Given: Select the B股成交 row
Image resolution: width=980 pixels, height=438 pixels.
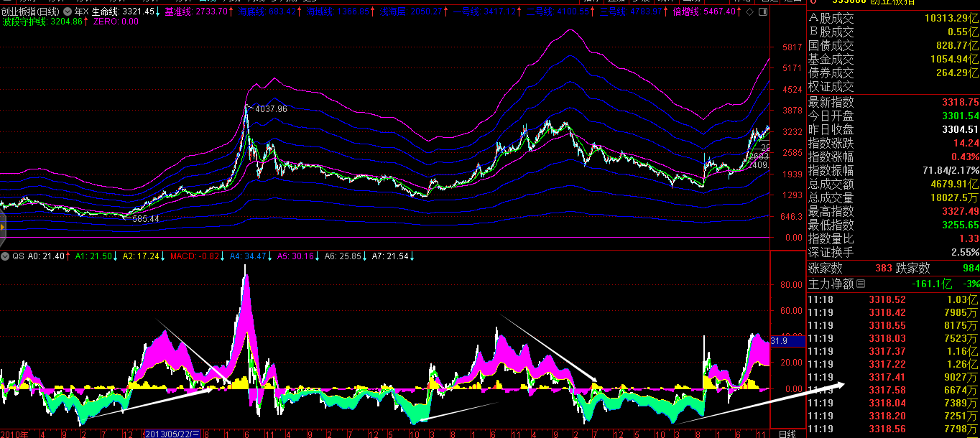Looking at the screenshot, I should click(893, 32).
